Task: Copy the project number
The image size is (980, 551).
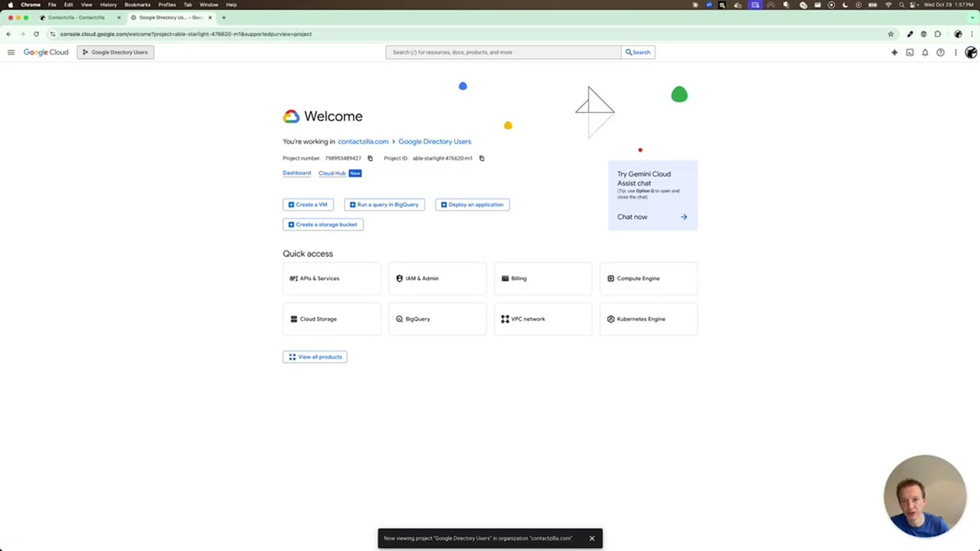Action: [370, 159]
